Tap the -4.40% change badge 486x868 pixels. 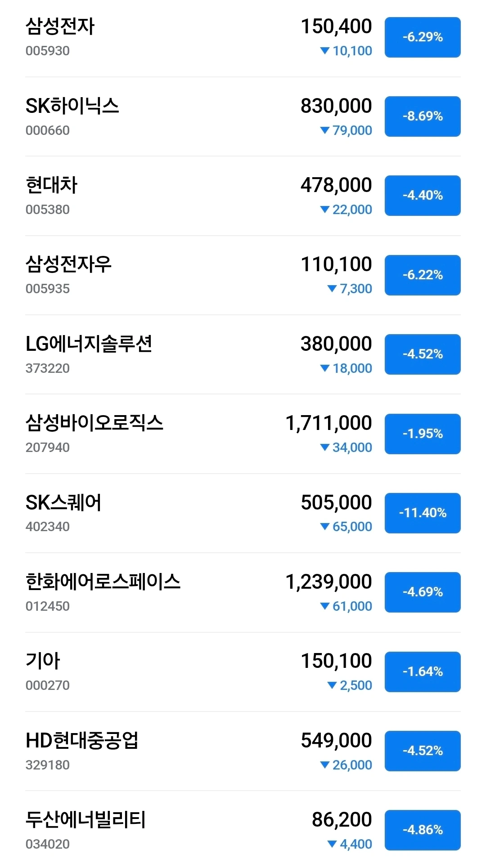(x=422, y=196)
